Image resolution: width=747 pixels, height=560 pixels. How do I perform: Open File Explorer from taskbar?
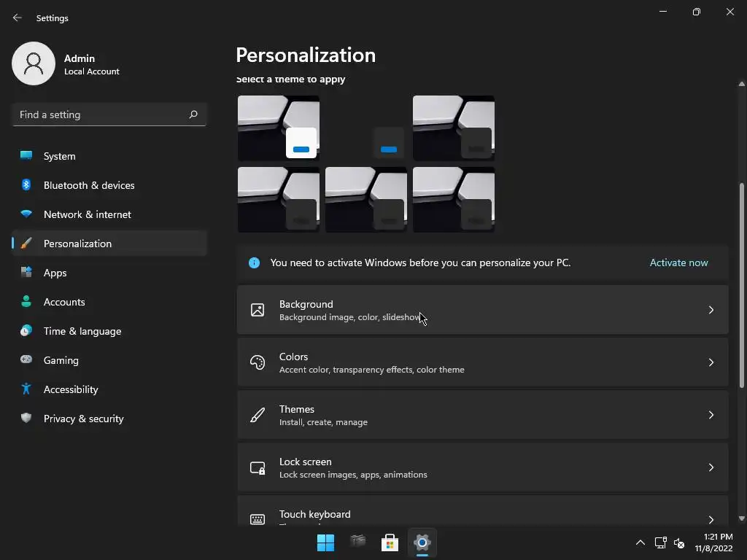pos(357,542)
